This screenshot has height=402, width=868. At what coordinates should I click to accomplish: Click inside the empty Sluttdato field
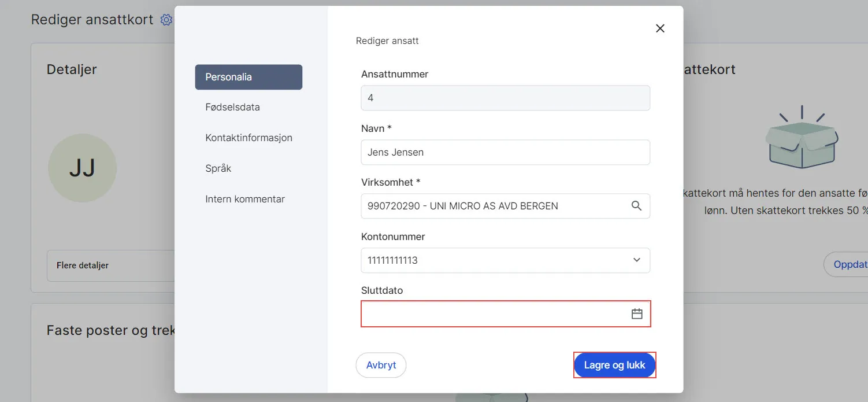497,313
